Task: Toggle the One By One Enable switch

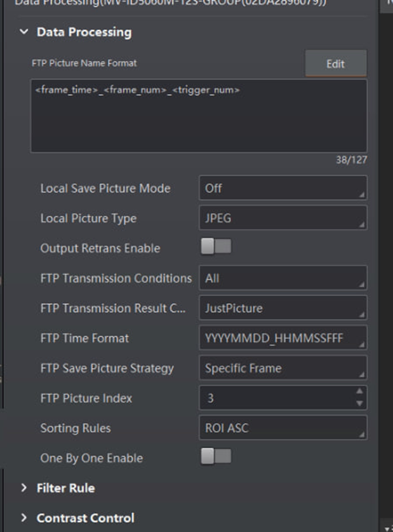Action: coord(216,458)
